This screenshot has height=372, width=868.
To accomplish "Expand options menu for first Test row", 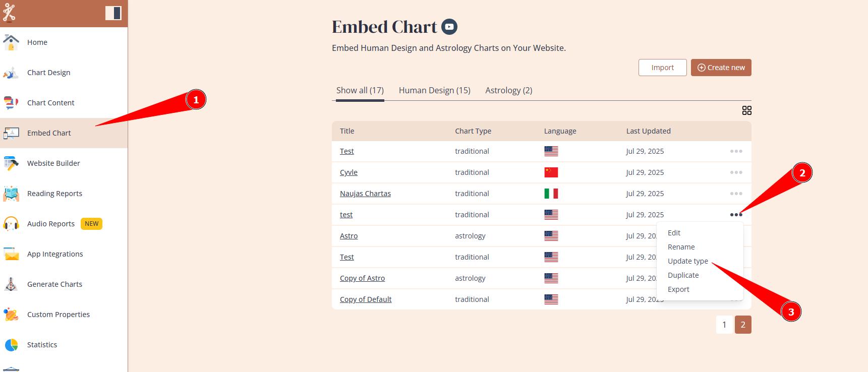I will click(x=736, y=151).
